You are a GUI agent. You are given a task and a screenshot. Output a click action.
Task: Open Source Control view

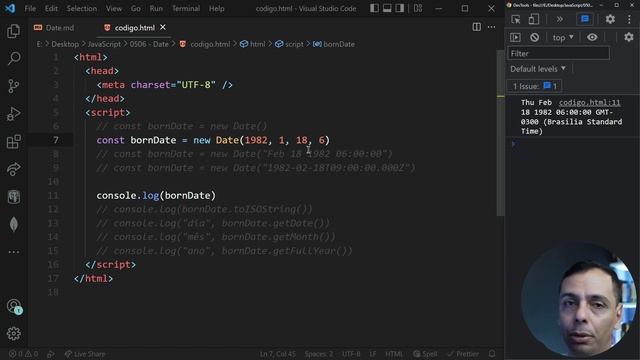point(13,86)
